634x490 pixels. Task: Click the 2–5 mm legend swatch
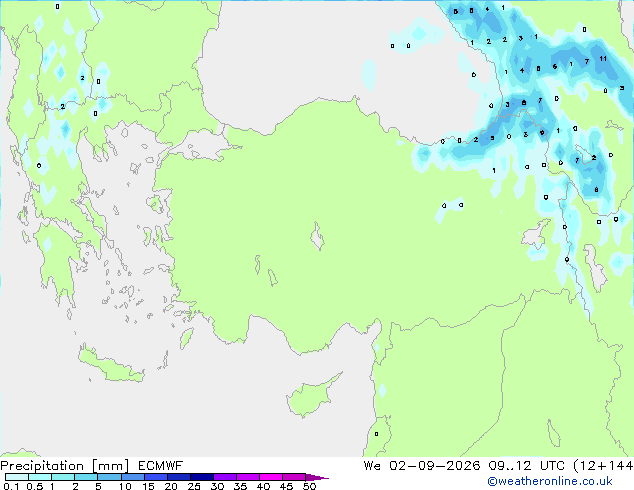(x=86, y=477)
